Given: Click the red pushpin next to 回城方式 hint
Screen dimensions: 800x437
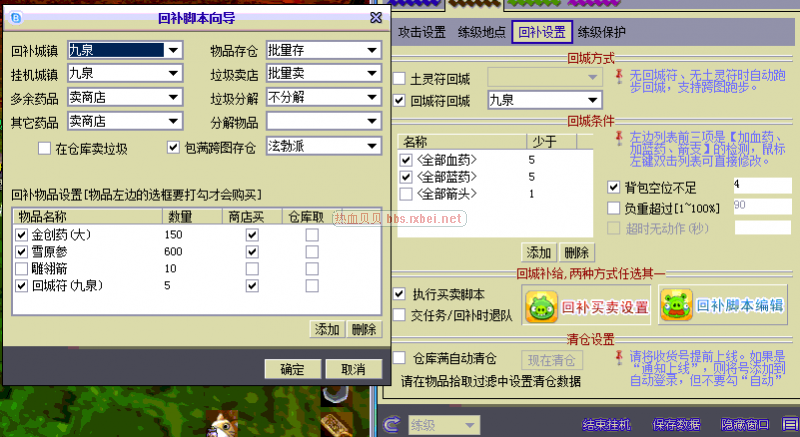Looking at the screenshot, I should 621,76.
